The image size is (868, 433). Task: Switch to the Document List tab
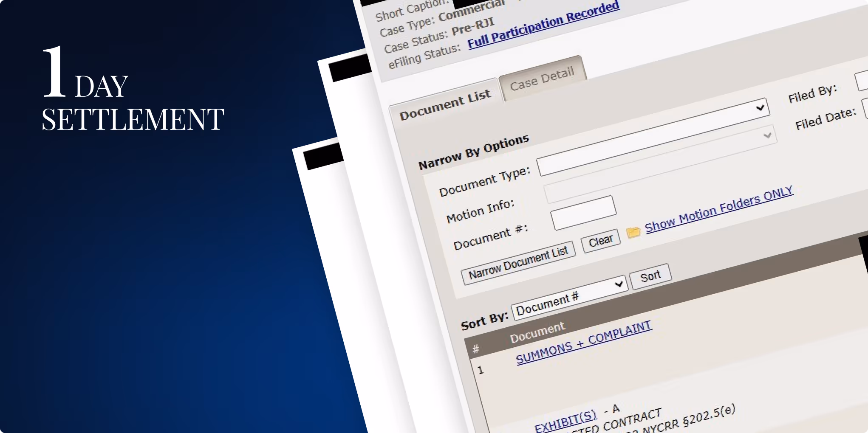[445, 104]
